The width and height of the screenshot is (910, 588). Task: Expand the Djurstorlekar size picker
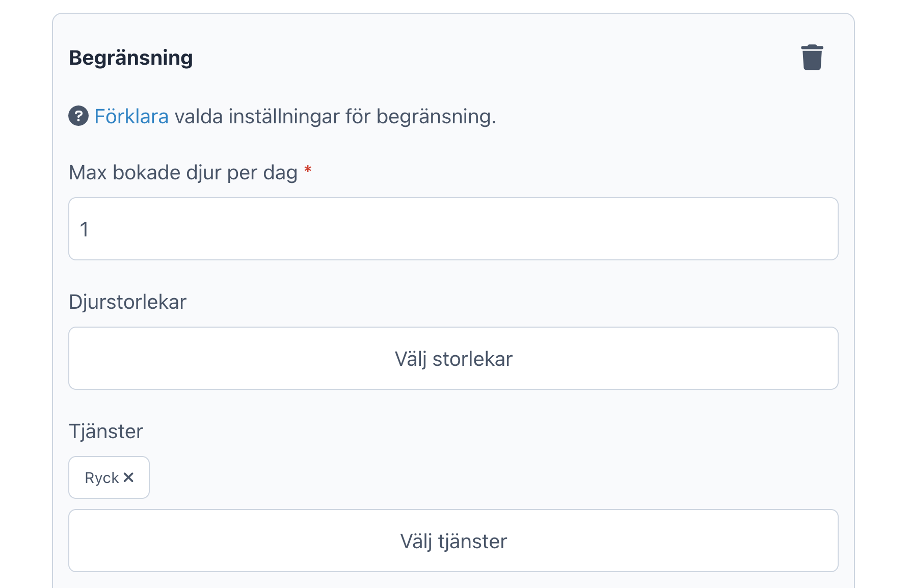click(x=453, y=358)
